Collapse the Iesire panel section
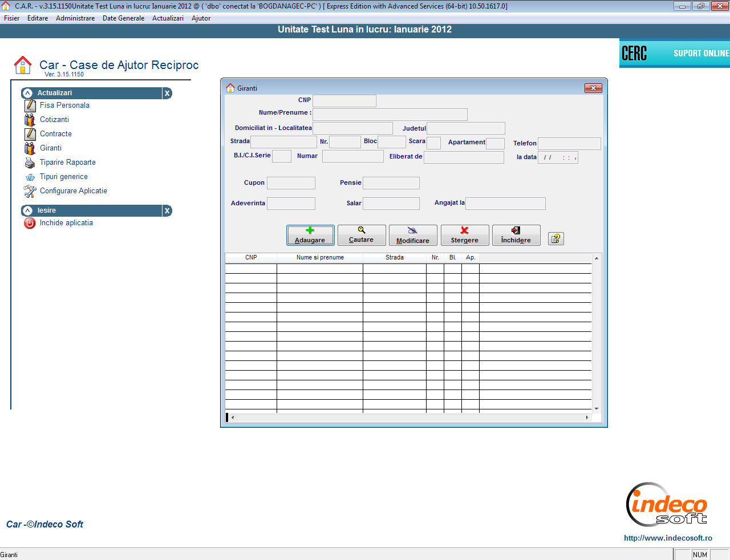The height and width of the screenshot is (560, 730). pyautogui.click(x=27, y=211)
